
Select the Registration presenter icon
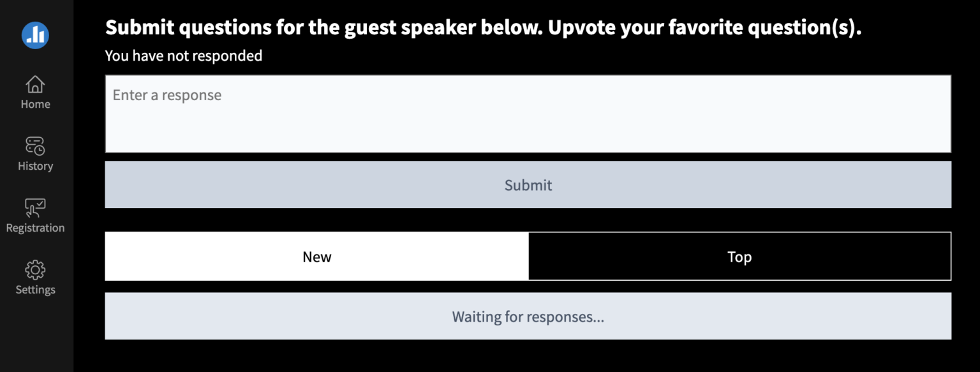(x=35, y=207)
